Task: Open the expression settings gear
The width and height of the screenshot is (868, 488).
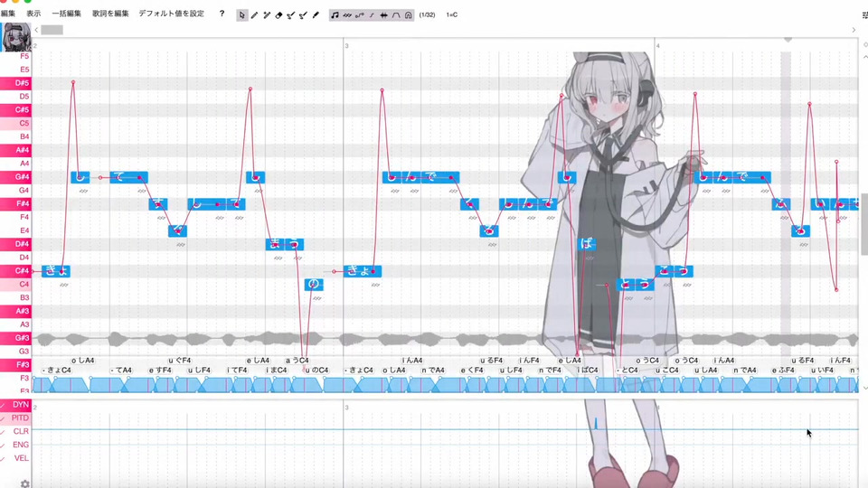Action: 25,483
